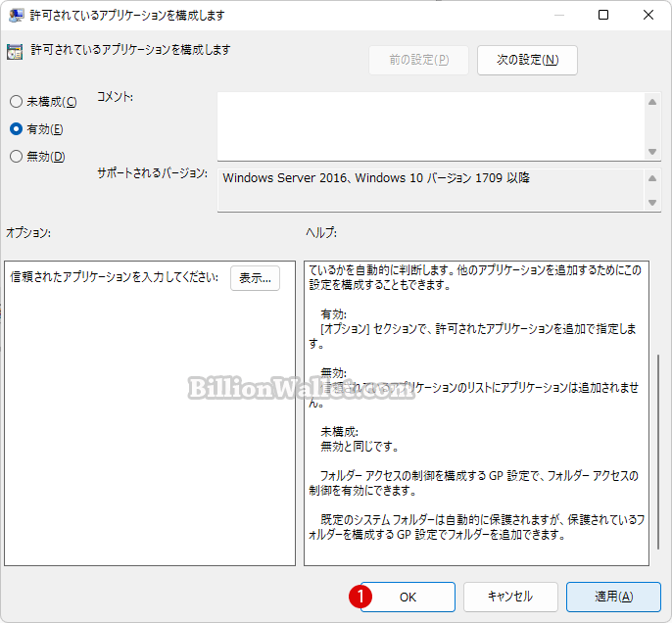The width and height of the screenshot is (672, 623).
Task: Click the 次の設定(N) button
Action: pos(527,60)
